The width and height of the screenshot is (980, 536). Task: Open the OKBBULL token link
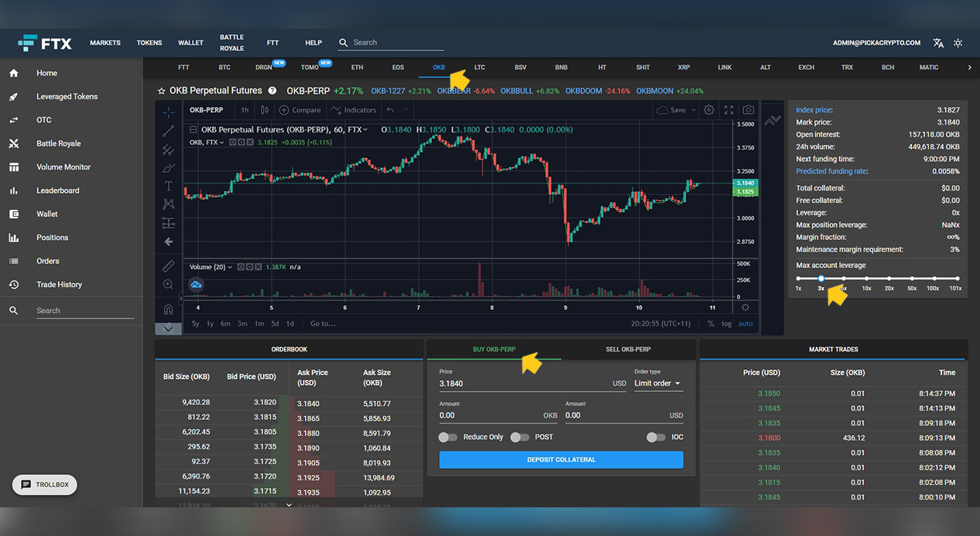pos(519,91)
